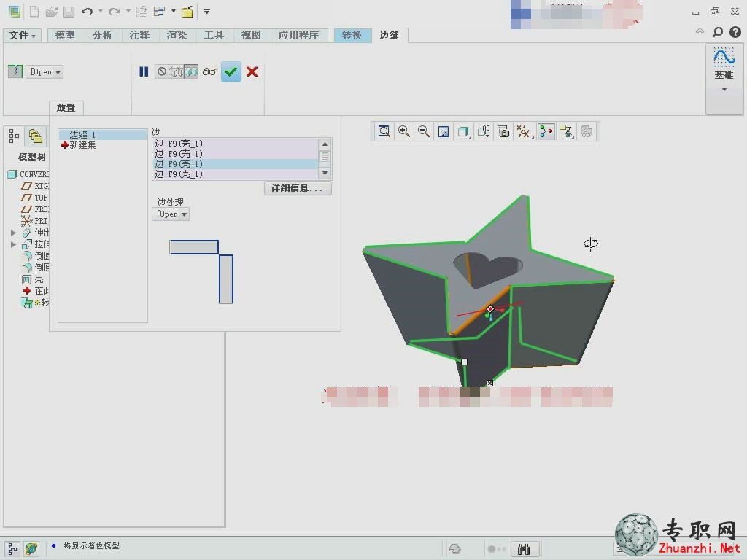Select the attached preview mode button
The height and width of the screenshot is (560, 747).
[x=191, y=71]
